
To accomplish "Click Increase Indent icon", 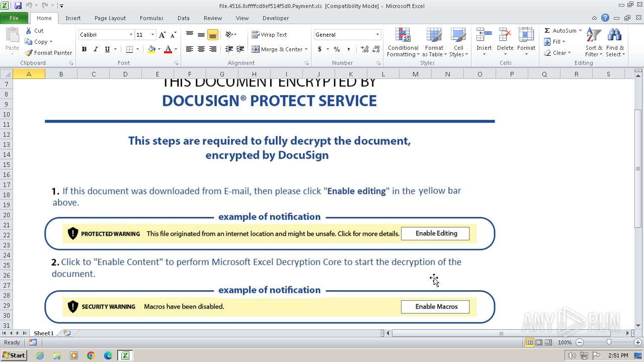I will click(x=240, y=49).
